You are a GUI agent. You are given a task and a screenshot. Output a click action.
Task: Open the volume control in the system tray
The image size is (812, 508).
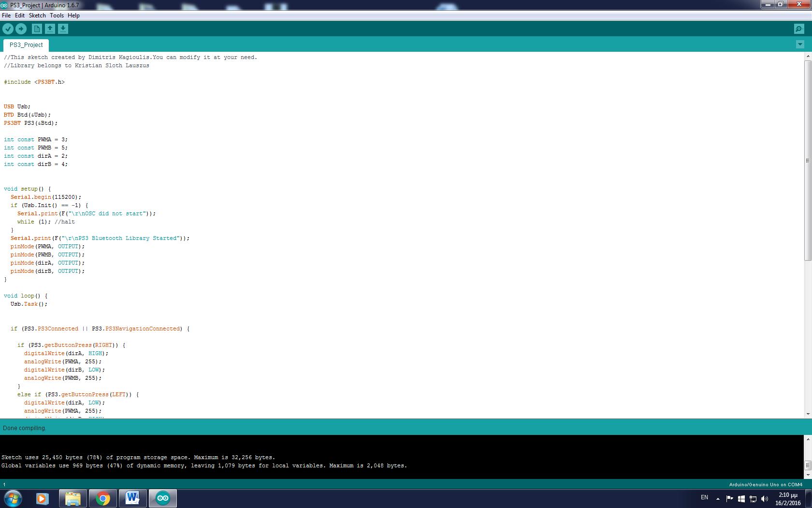(x=765, y=498)
